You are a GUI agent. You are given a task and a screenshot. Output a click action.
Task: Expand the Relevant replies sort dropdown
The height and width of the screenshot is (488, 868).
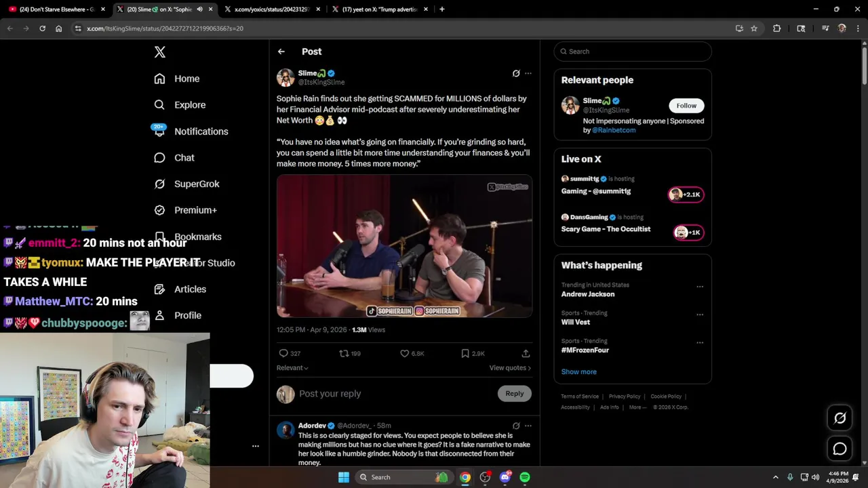[292, 368]
